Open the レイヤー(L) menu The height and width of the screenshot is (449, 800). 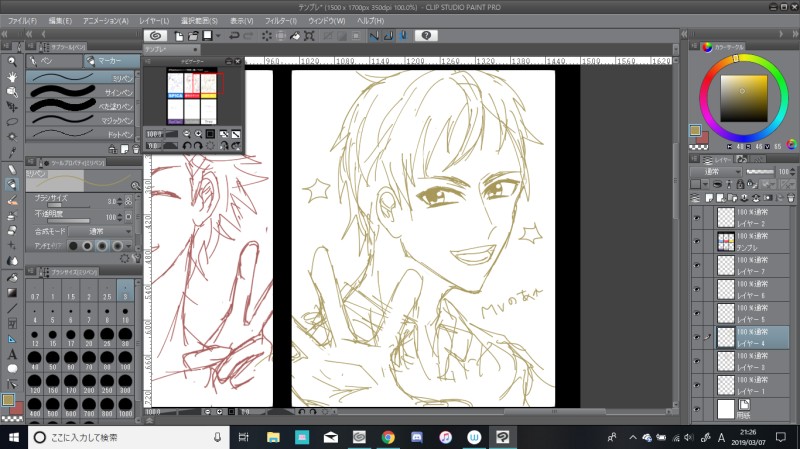pyautogui.click(x=154, y=21)
